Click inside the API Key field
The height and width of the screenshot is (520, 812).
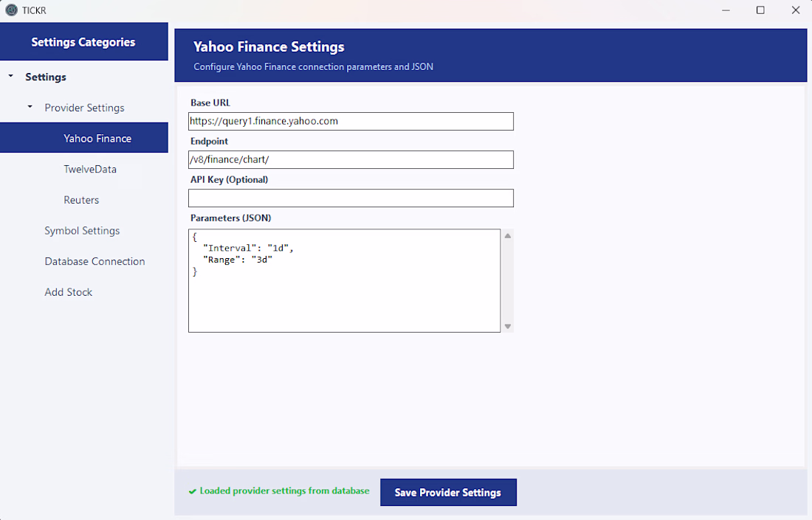coord(351,198)
